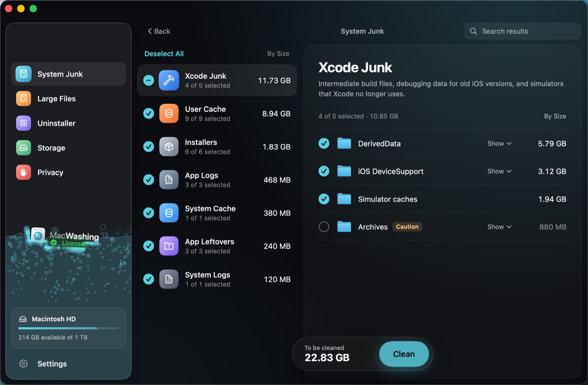The image size is (588, 385).
Task: Switch to the Storage section
Action: [68, 148]
